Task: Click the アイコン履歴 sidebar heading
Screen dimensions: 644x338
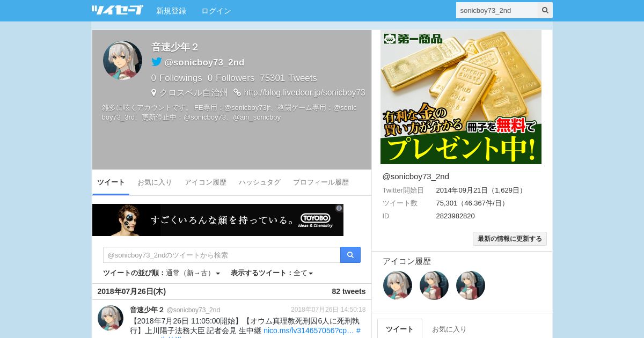Action: coord(407,261)
